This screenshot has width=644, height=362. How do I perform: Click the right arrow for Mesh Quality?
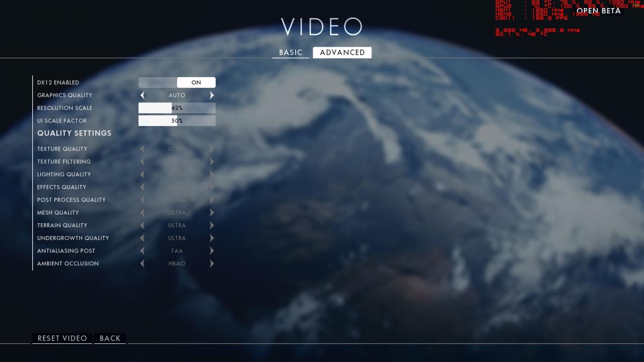[212, 212]
